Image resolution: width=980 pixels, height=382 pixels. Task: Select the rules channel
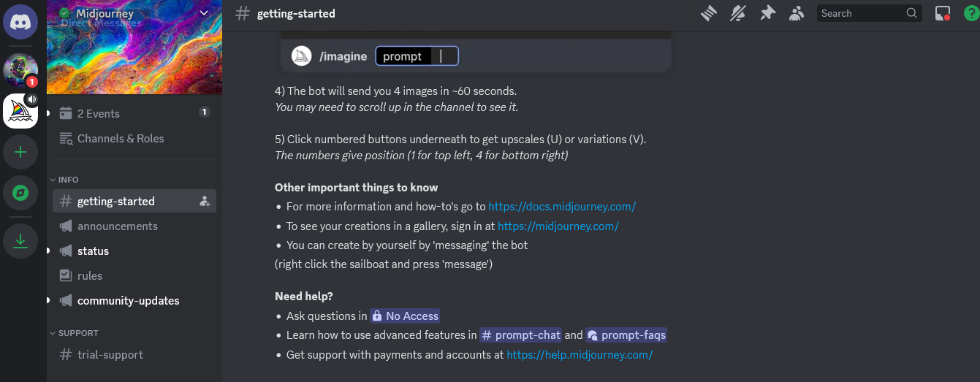(90, 276)
